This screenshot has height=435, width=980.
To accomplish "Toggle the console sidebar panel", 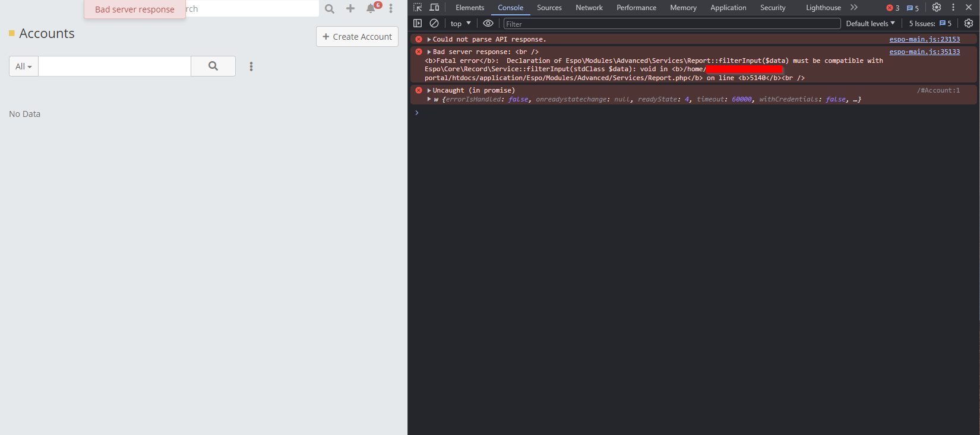I will point(418,24).
